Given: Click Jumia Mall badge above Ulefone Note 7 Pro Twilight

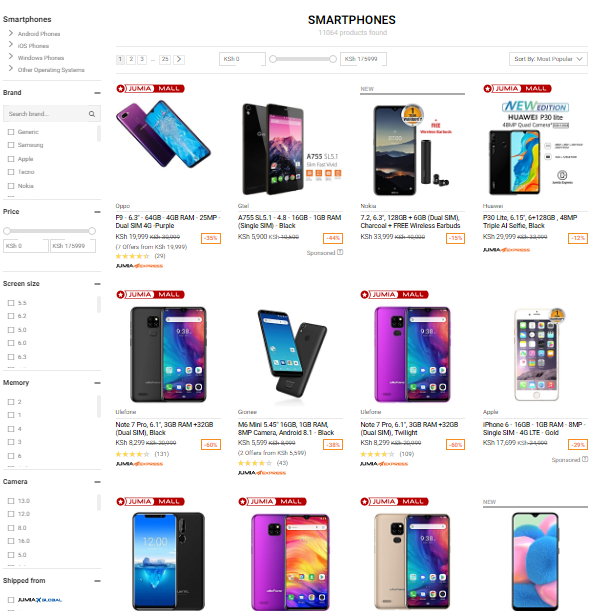Looking at the screenshot, I should tap(394, 295).
